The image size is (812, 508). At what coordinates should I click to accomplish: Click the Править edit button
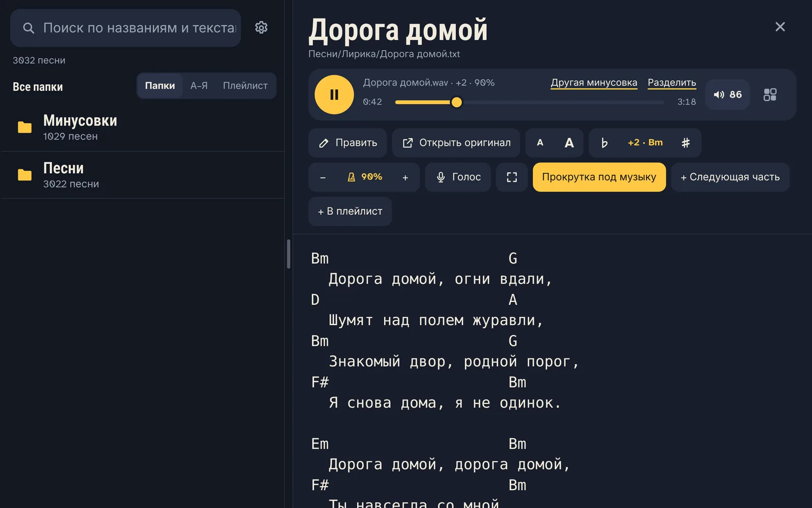348,143
